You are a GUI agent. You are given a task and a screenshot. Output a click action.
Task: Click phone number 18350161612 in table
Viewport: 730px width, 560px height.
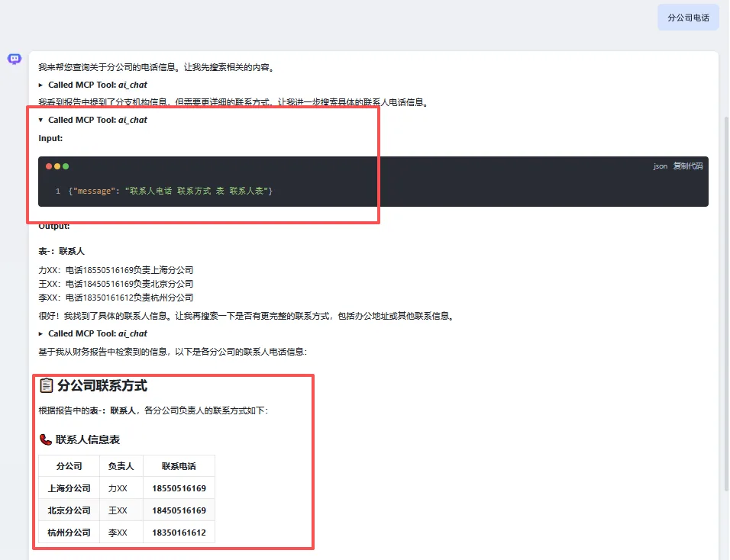179,533
